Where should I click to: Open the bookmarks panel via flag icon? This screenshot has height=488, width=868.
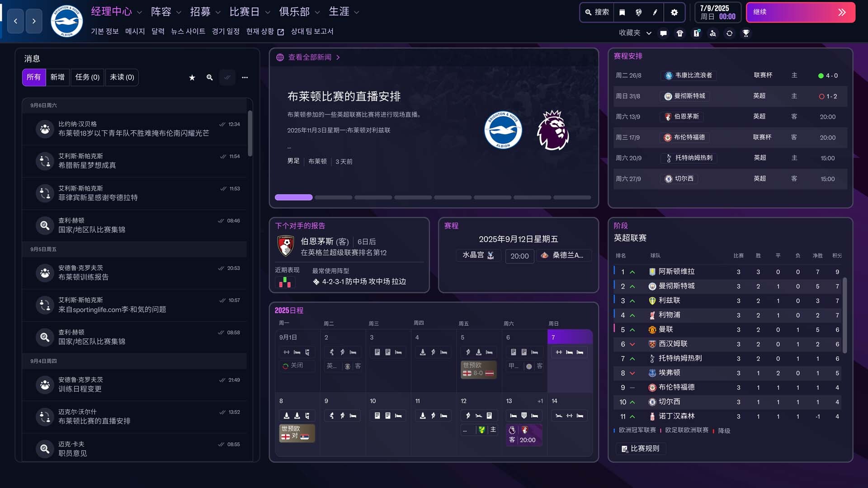pos(622,12)
